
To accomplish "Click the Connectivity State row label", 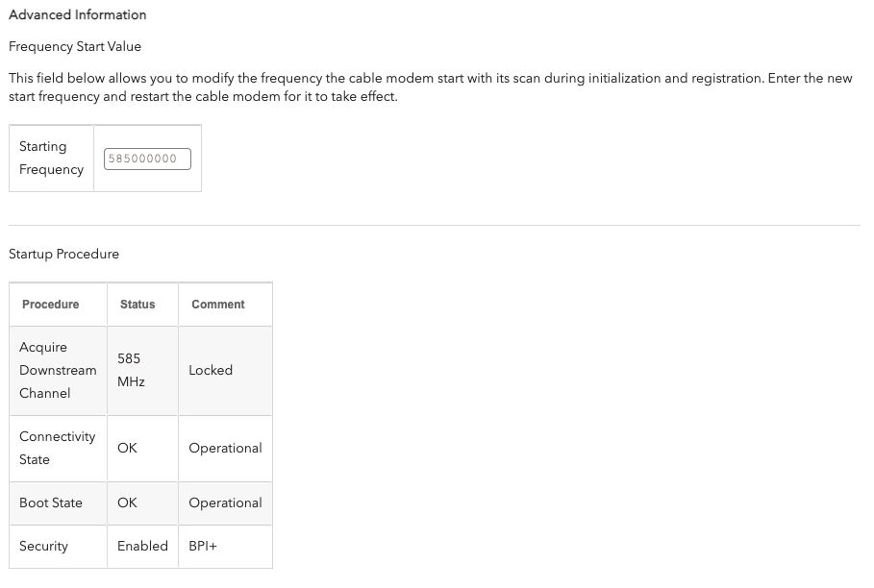I will 57,448.
